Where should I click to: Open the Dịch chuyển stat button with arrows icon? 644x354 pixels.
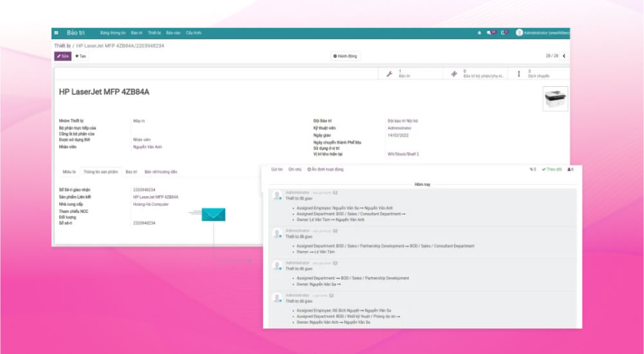tap(538, 74)
